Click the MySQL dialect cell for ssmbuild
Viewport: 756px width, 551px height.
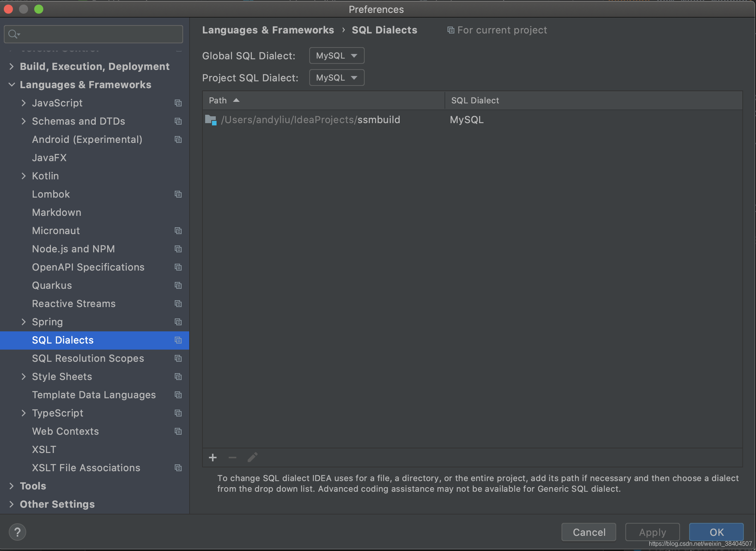pos(467,120)
